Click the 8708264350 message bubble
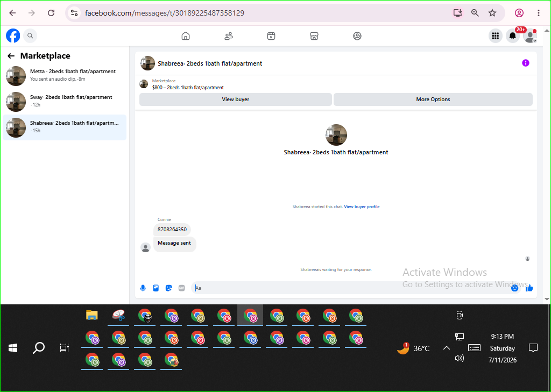The image size is (551, 392). 172,230
